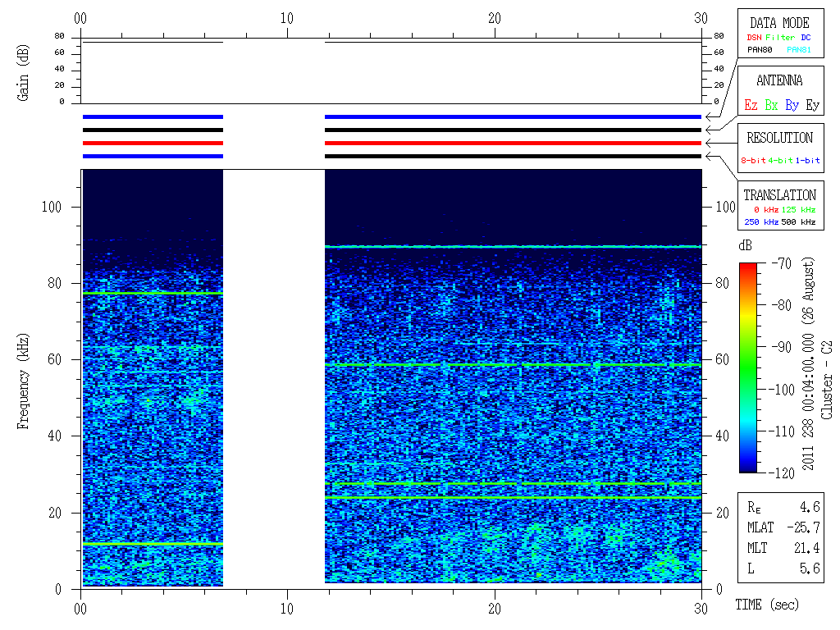Click the Frequency (kHz) axis label
840x630 pixels.
(22, 381)
